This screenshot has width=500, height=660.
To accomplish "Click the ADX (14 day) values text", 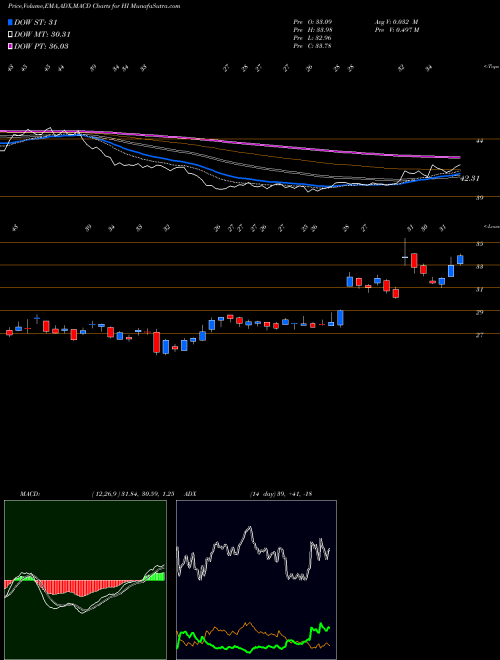I will (x=281, y=494).
